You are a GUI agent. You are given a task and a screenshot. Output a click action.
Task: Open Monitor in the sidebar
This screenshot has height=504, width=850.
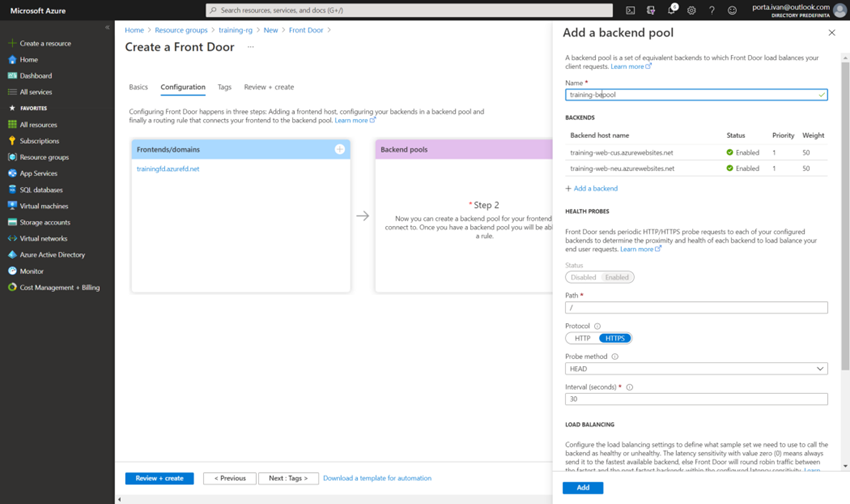point(31,271)
